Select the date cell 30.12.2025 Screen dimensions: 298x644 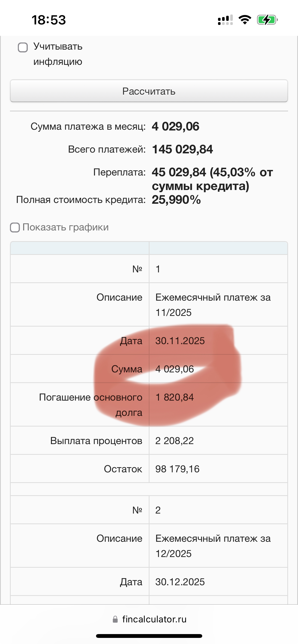coord(180,582)
